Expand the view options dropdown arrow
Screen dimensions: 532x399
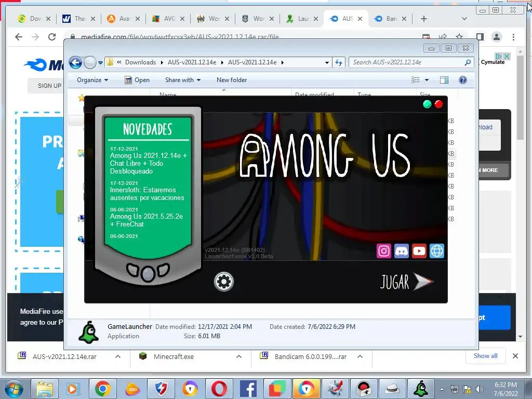point(427,80)
